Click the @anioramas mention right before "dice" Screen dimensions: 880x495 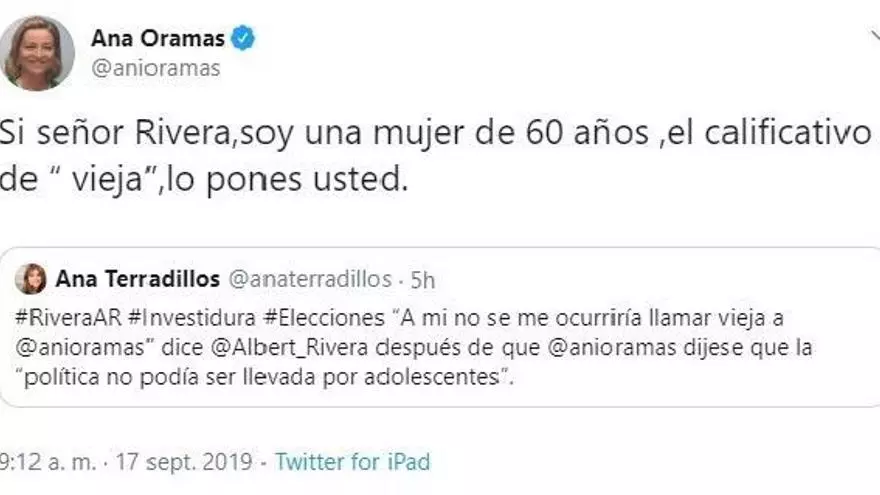(x=62, y=347)
